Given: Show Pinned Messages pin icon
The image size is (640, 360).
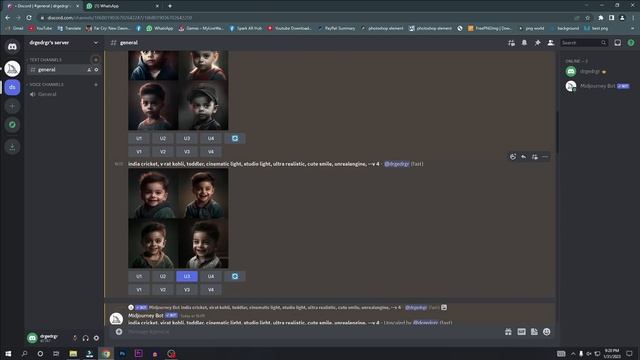Looking at the screenshot, I should (538, 43).
